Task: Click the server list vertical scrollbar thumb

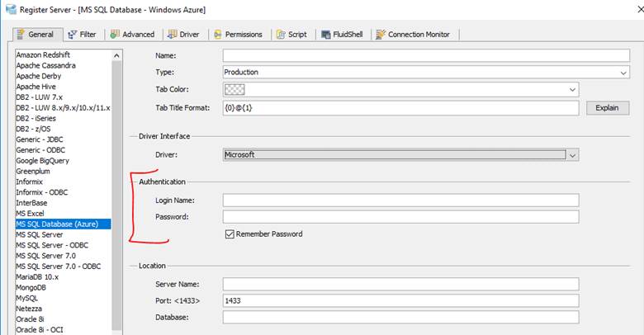Action: pyautogui.click(x=116, y=195)
